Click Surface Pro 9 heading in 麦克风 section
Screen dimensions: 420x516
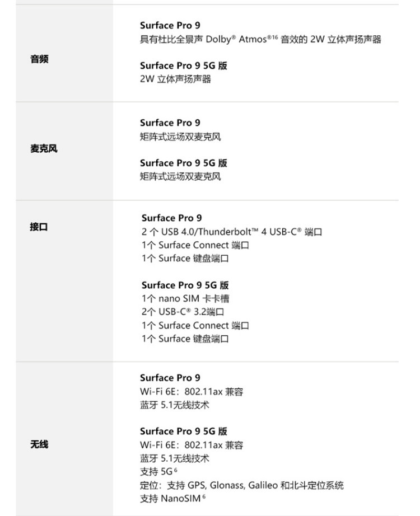[170, 123]
